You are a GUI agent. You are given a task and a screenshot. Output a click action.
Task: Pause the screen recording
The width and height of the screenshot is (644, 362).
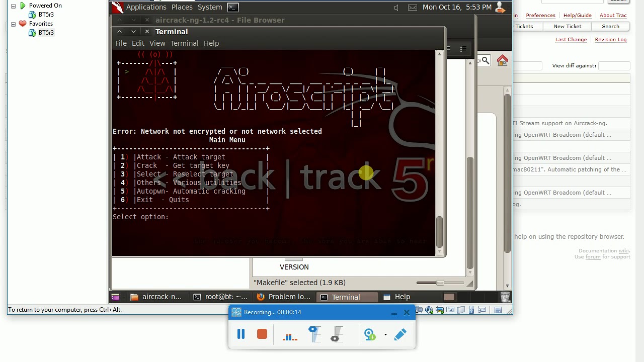pyautogui.click(x=241, y=334)
